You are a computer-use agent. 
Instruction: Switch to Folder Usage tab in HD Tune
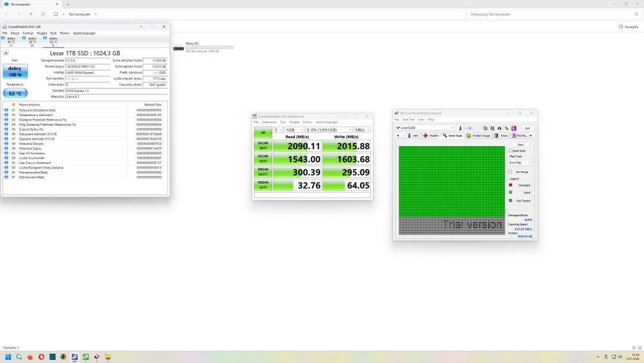tap(478, 135)
